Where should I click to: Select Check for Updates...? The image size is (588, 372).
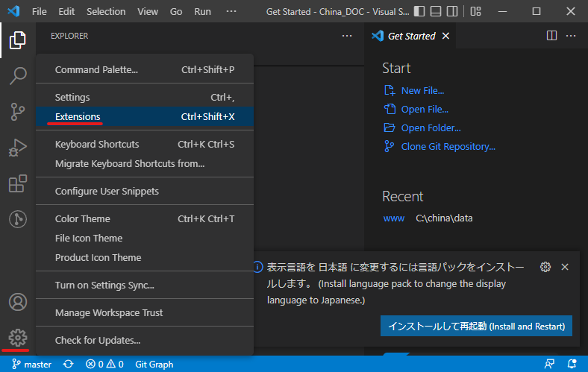click(145, 341)
